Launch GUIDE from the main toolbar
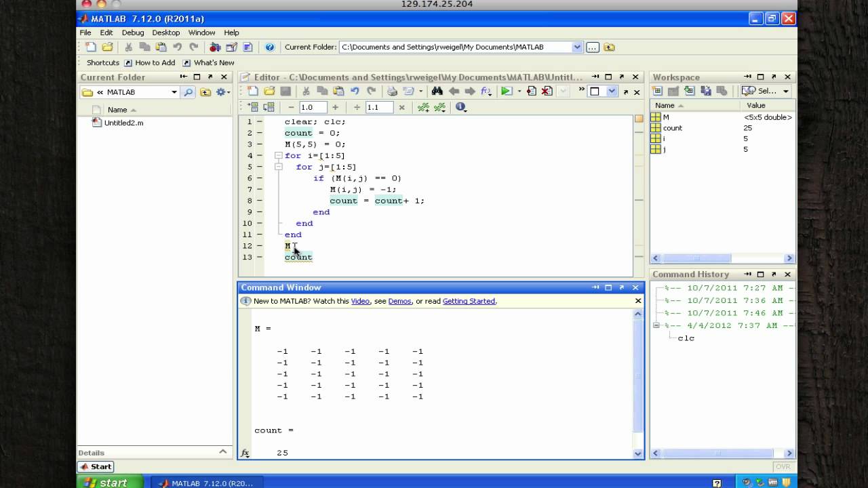The height and width of the screenshot is (488, 868). point(231,47)
